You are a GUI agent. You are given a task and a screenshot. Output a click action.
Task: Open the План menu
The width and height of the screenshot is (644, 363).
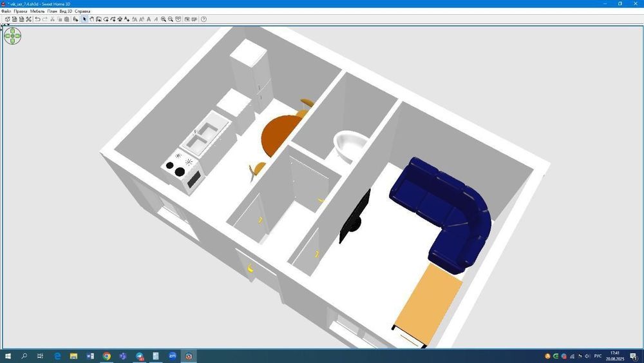click(x=52, y=11)
